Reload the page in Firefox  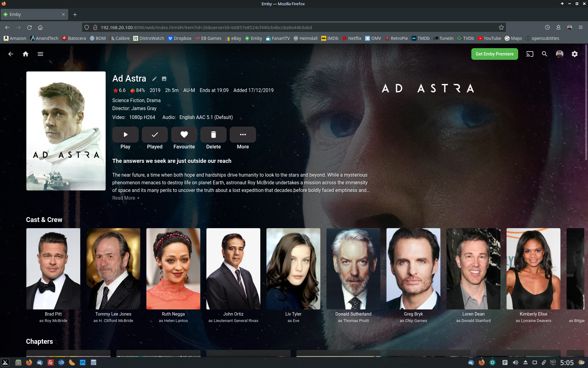click(x=29, y=27)
